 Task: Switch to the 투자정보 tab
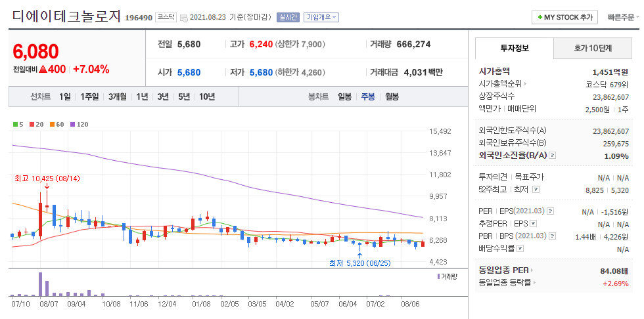[x=514, y=48]
